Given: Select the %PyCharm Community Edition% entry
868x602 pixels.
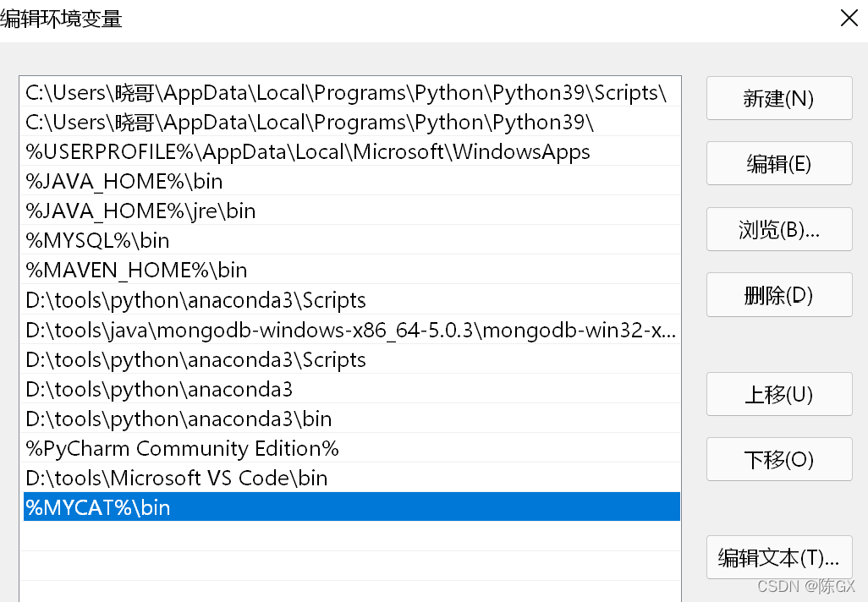Looking at the screenshot, I should click(x=352, y=448).
